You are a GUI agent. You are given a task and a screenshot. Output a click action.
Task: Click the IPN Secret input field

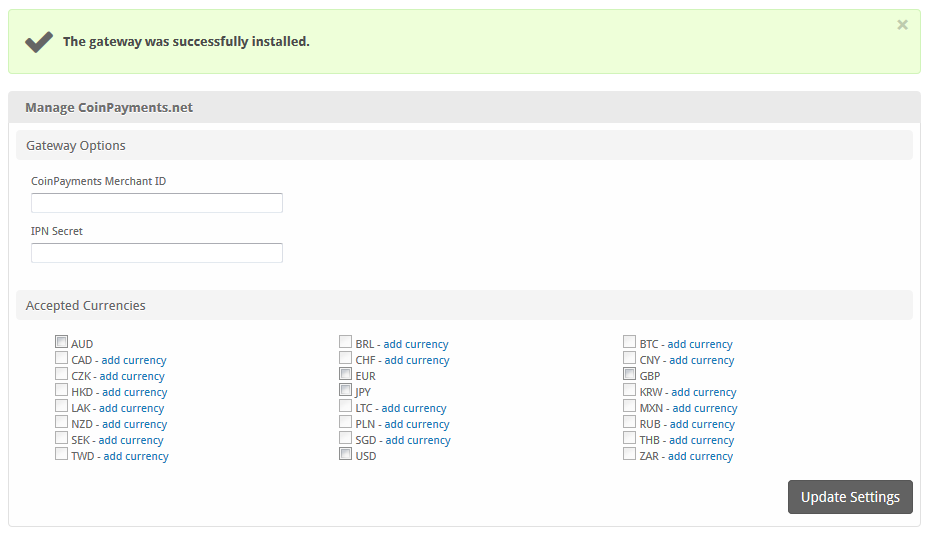157,253
